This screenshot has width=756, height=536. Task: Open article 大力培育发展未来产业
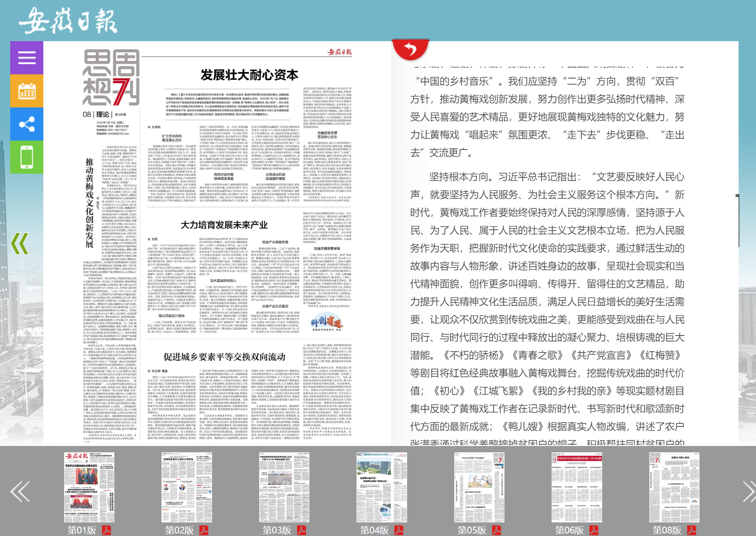pyautogui.click(x=224, y=225)
